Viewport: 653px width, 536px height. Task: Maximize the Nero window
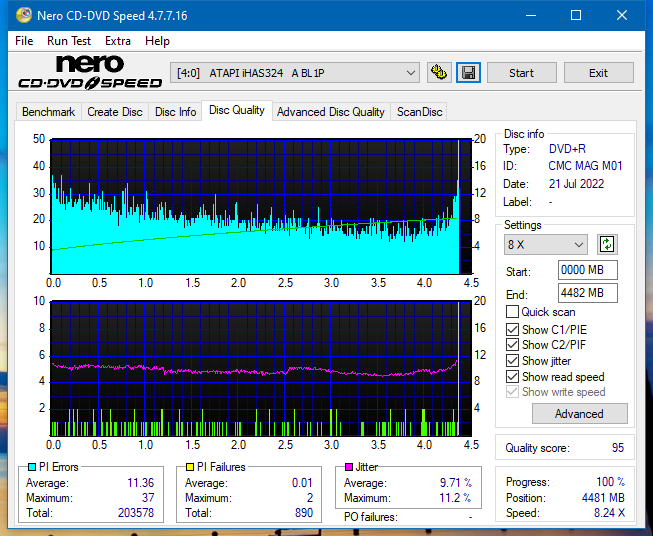pos(576,15)
